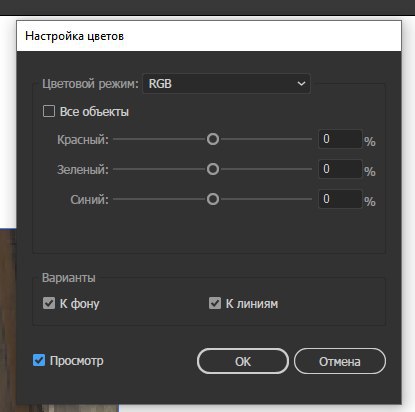This screenshot has width=415, height=412.
Task: Enable the Все объекты checkbox
Action: point(49,111)
